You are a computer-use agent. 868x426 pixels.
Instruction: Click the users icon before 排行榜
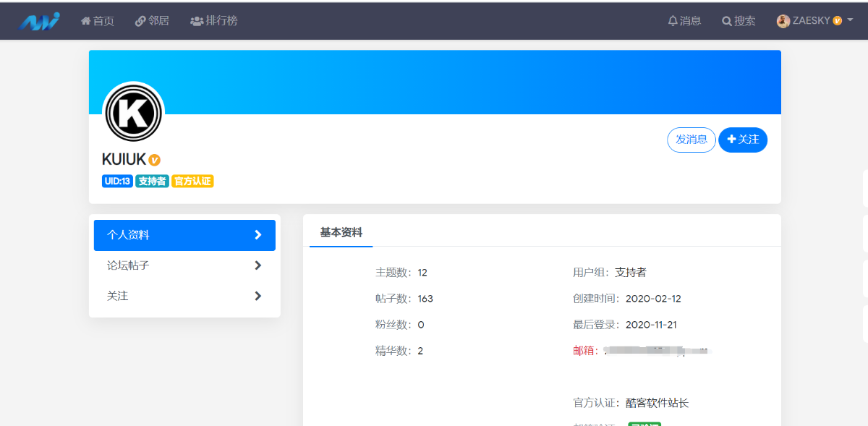(x=197, y=21)
